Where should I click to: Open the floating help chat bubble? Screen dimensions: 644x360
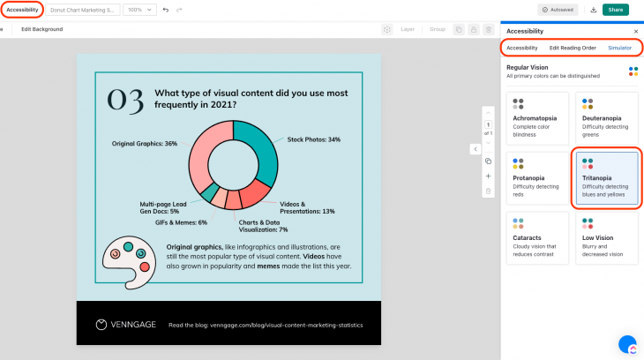point(627,344)
